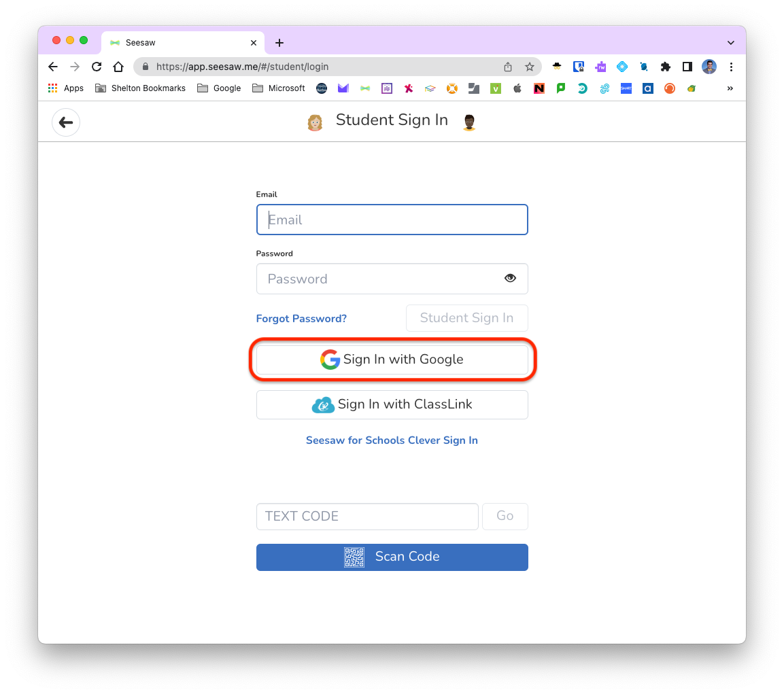Click the orange circle bookmark icon
784x694 pixels.
pyautogui.click(x=670, y=88)
